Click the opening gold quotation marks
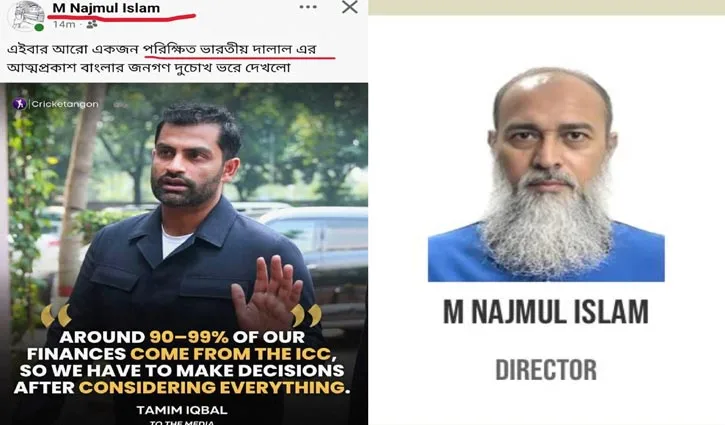This screenshot has height=425, width=725. coord(56,315)
